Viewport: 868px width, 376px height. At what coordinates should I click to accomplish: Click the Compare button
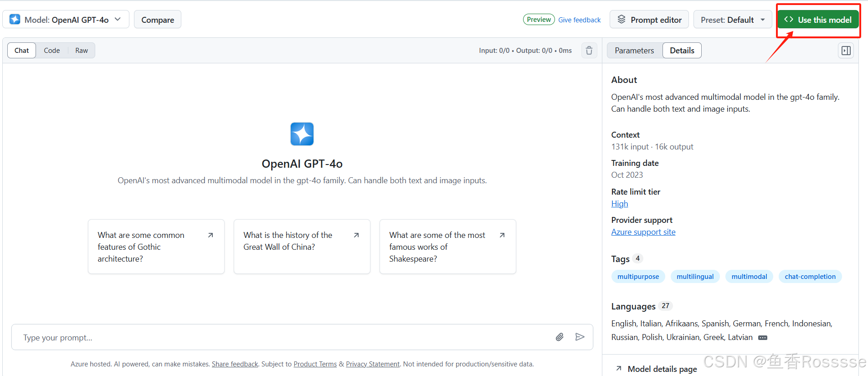point(158,20)
